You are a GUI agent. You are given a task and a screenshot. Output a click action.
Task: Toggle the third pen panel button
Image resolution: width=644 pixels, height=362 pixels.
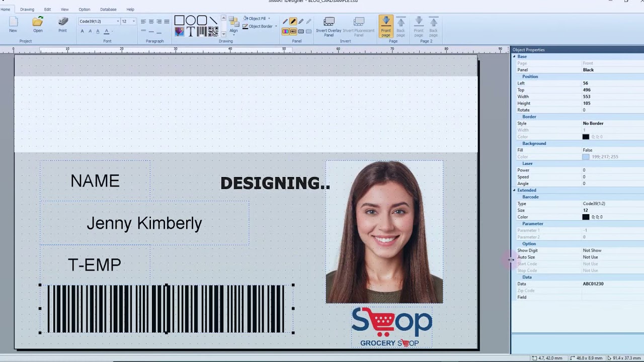coord(301,22)
